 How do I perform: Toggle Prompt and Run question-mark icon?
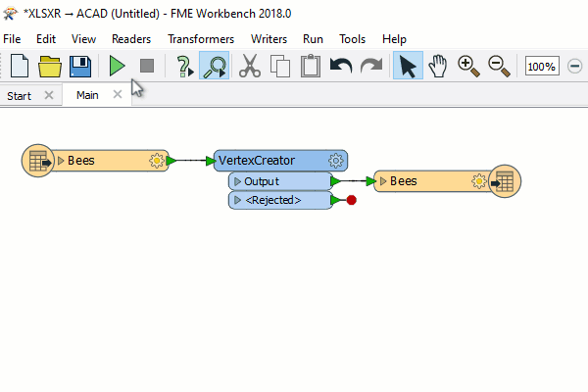(184, 67)
